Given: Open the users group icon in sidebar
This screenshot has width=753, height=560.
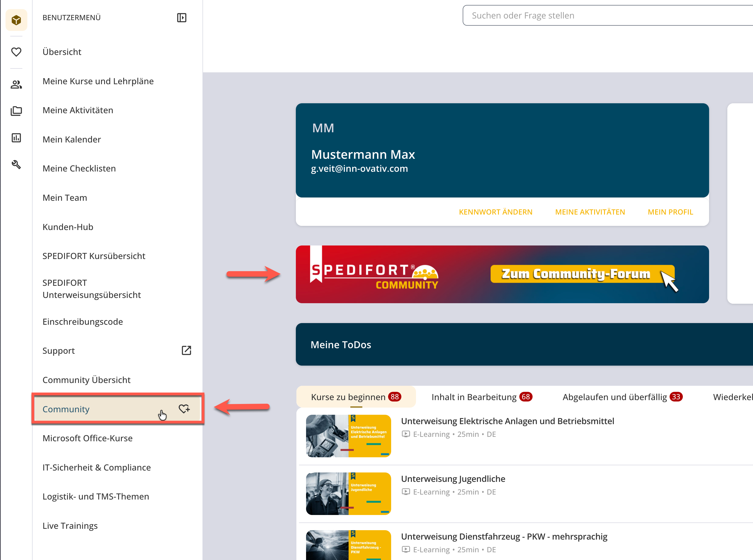Looking at the screenshot, I should (x=16, y=84).
